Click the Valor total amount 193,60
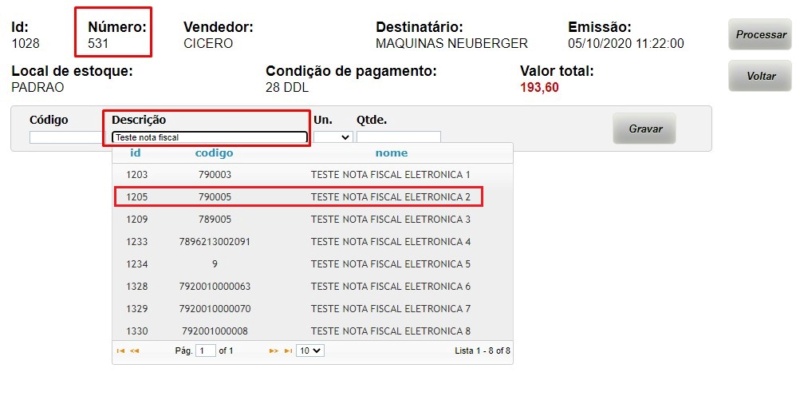The image size is (800, 404). coord(539,87)
